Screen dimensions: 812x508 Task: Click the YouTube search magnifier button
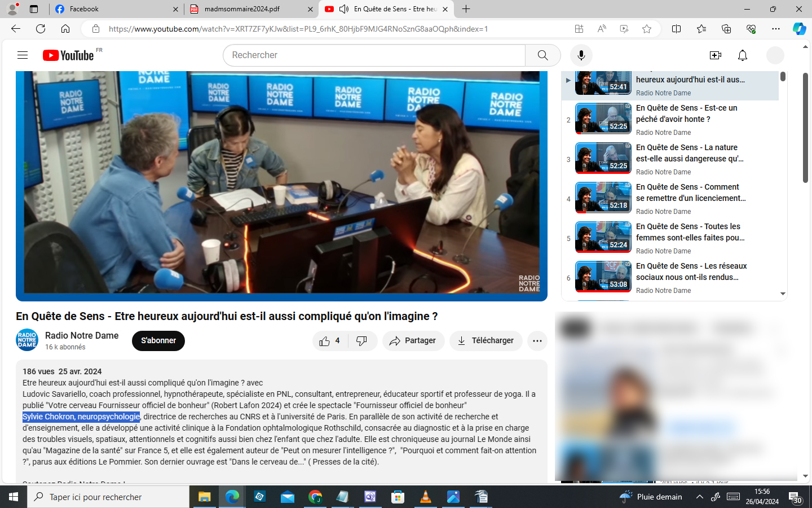[542, 55]
